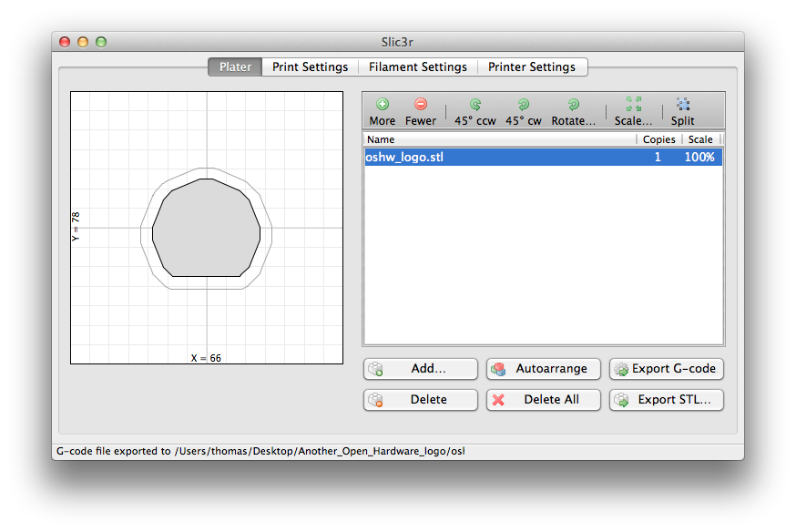Click the Delete button
The width and height of the screenshot is (796, 532).
pyautogui.click(x=420, y=399)
